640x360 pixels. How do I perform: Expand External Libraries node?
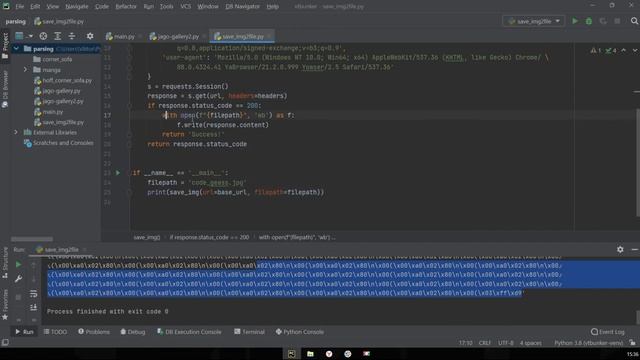pos(16,133)
